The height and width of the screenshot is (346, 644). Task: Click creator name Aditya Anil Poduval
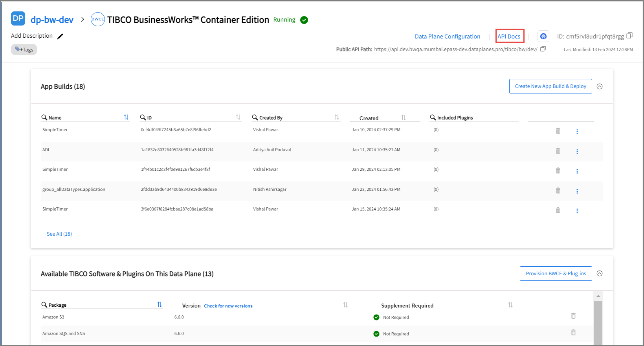(x=272, y=150)
